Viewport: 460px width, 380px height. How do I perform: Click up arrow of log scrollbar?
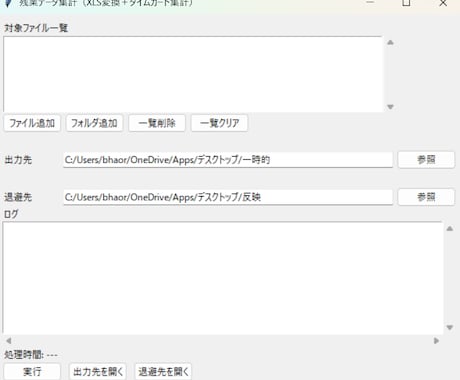tap(450, 228)
